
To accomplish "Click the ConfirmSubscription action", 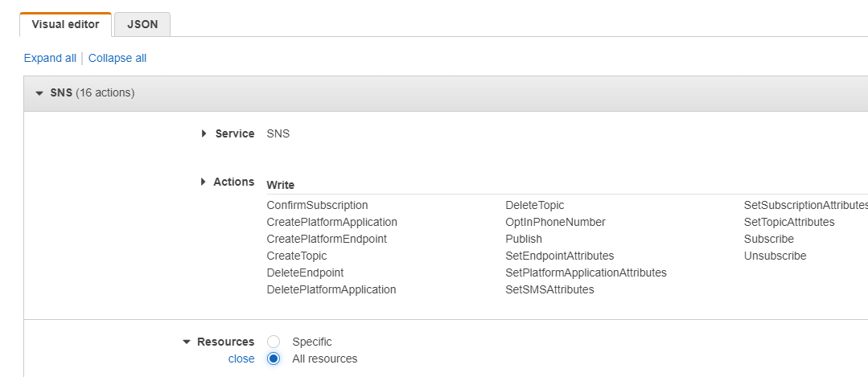I will point(317,205).
